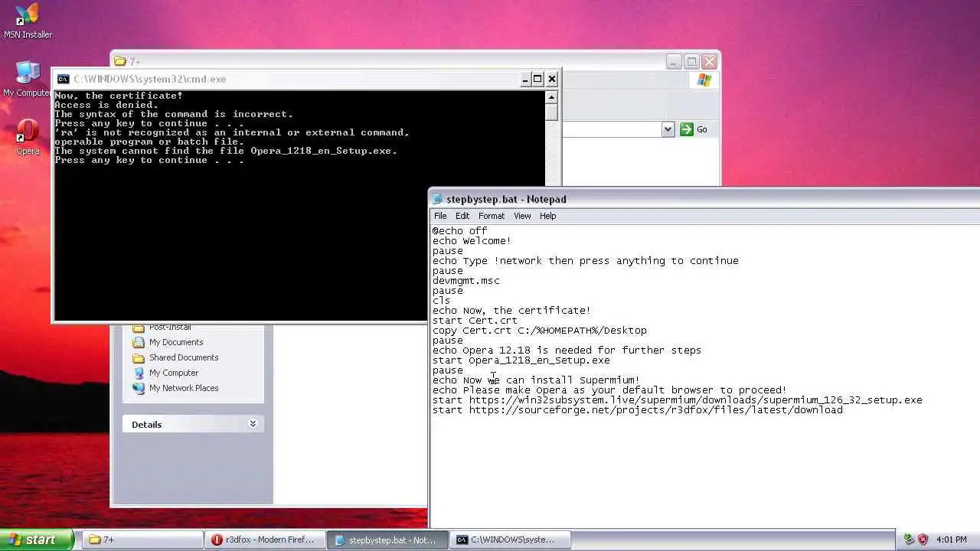Minimize the cmd.exe window

point(525,79)
